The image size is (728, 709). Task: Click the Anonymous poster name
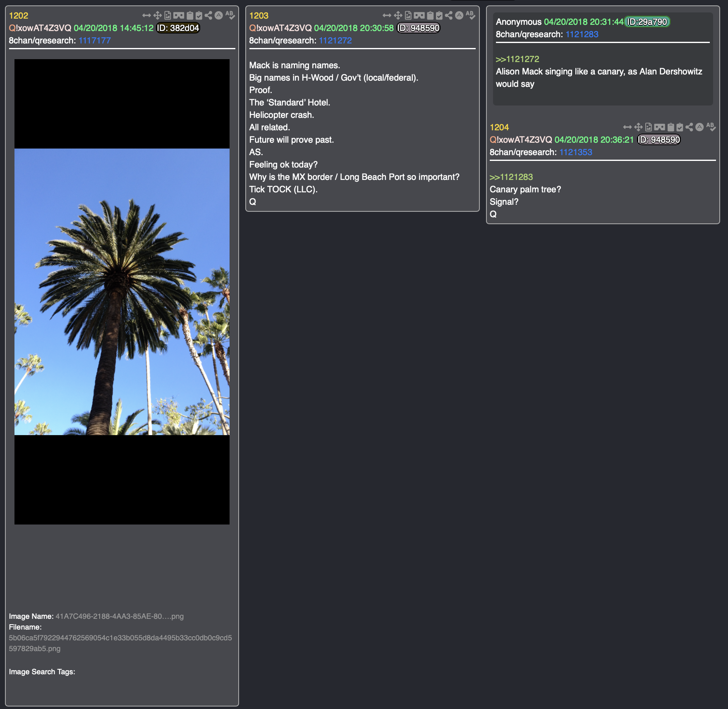click(x=519, y=22)
